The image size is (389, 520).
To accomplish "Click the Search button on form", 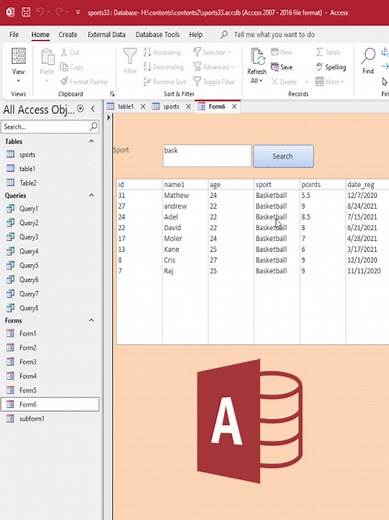I will (283, 156).
